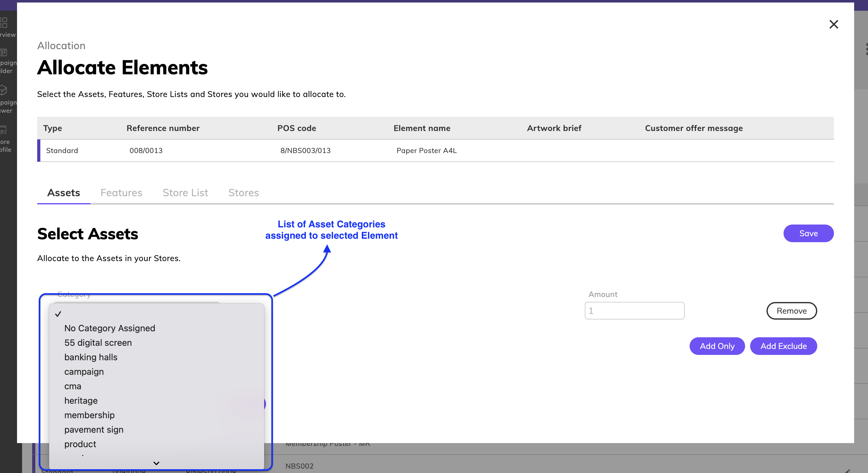The height and width of the screenshot is (473, 868).
Task: Open the Campaign Builder sidebar icon
Action: 4,53
